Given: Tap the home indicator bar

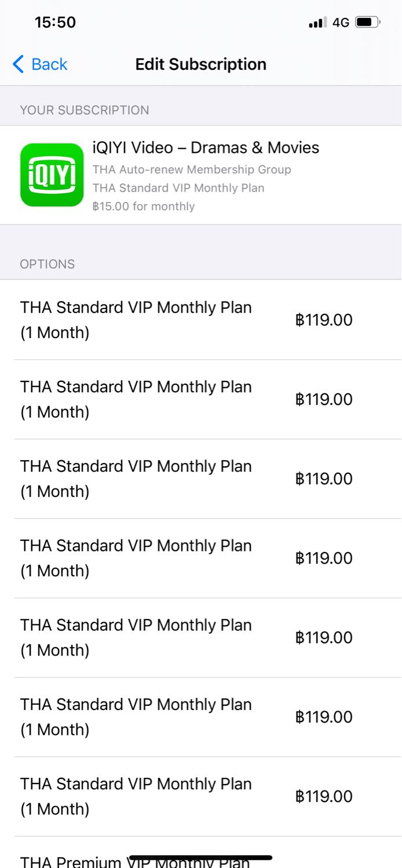Looking at the screenshot, I should tap(200, 857).
